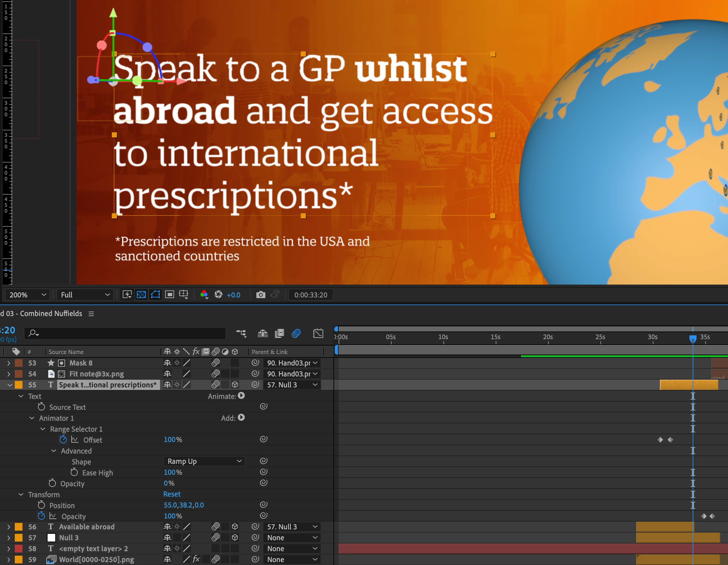The height and width of the screenshot is (565, 728).
Task: Enable stopwatch for Position property
Action: coord(41,505)
